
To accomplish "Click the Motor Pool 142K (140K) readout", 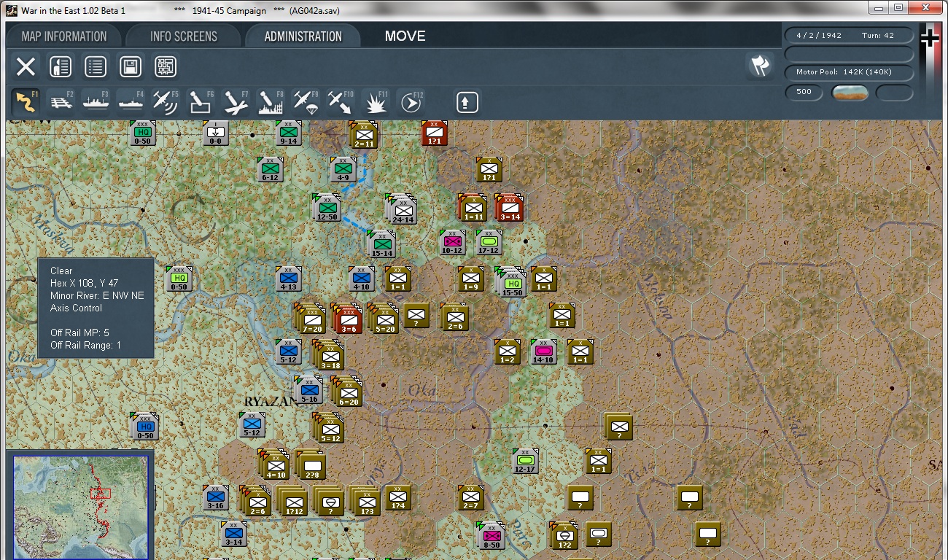I will click(849, 72).
